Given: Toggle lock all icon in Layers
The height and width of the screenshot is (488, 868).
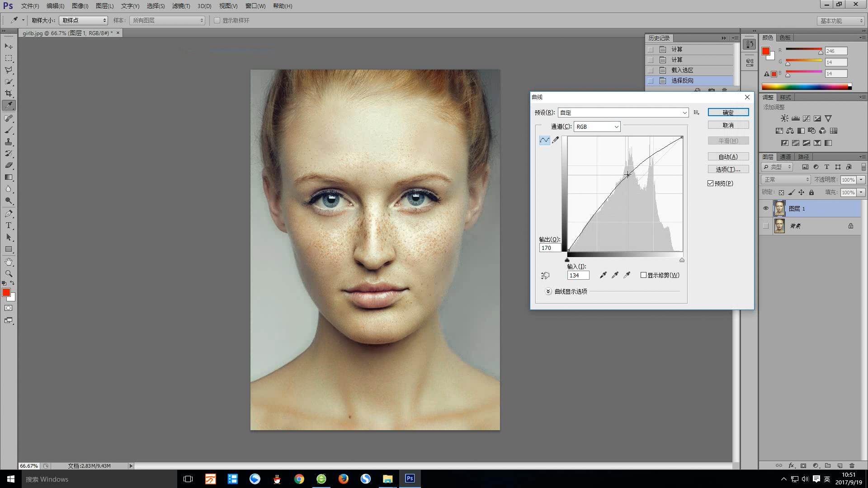Looking at the screenshot, I should click(811, 192).
